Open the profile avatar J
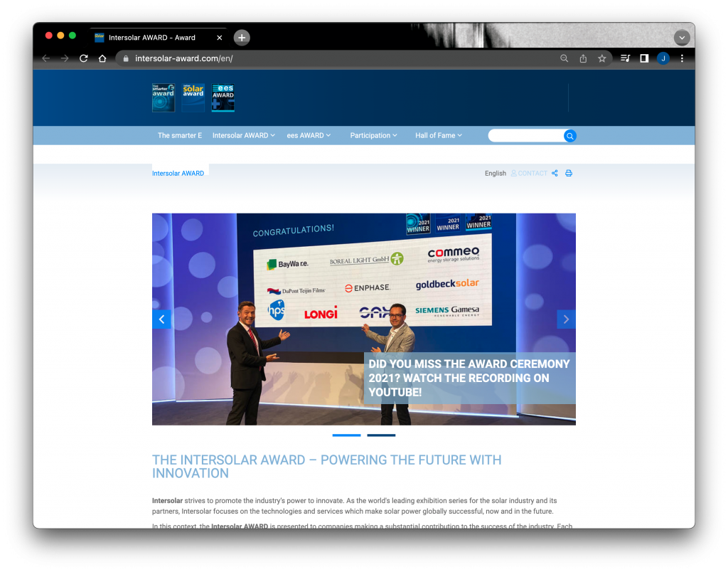The image size is (728, 572). (x=663, y=58)
